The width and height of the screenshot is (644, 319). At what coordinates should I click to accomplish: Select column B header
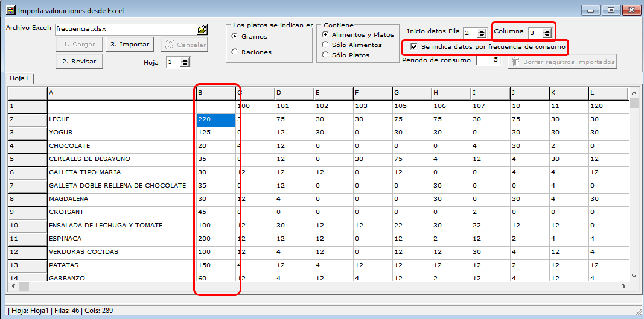(215, 93)
